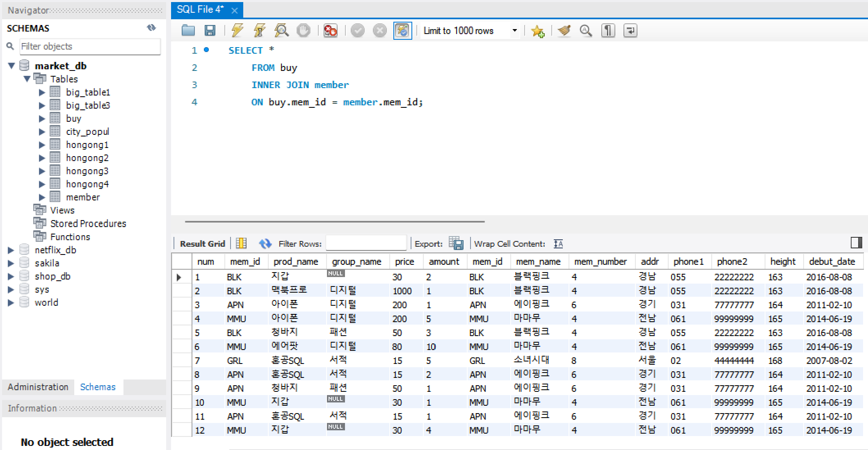
Task: Collapse the market_db schema node
Action: 11,66
